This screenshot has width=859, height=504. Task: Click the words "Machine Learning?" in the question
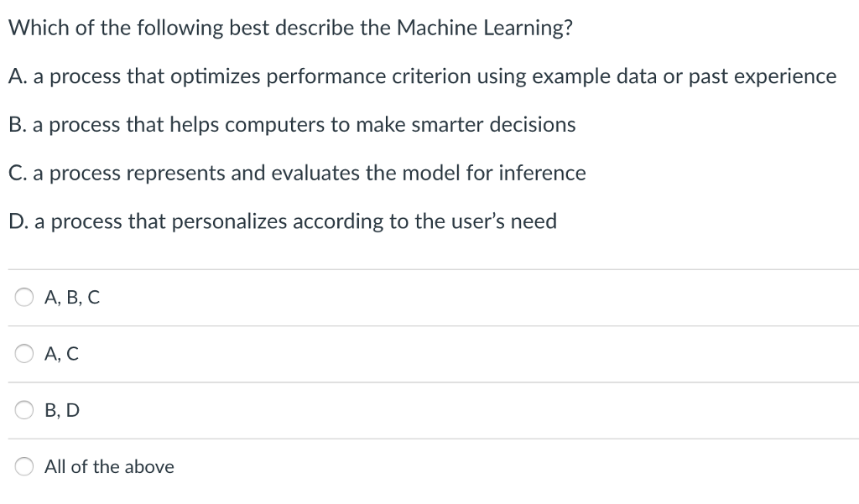(485, 28)
